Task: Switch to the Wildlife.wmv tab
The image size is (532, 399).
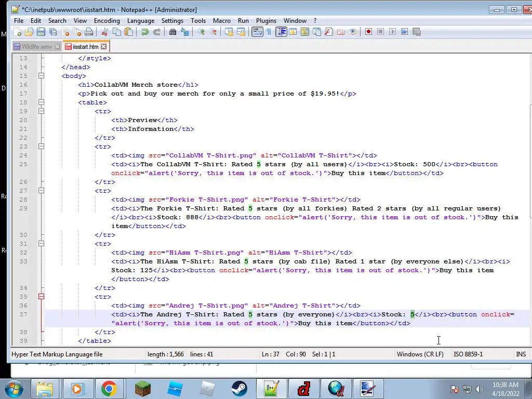Action: tap(37, 46)
